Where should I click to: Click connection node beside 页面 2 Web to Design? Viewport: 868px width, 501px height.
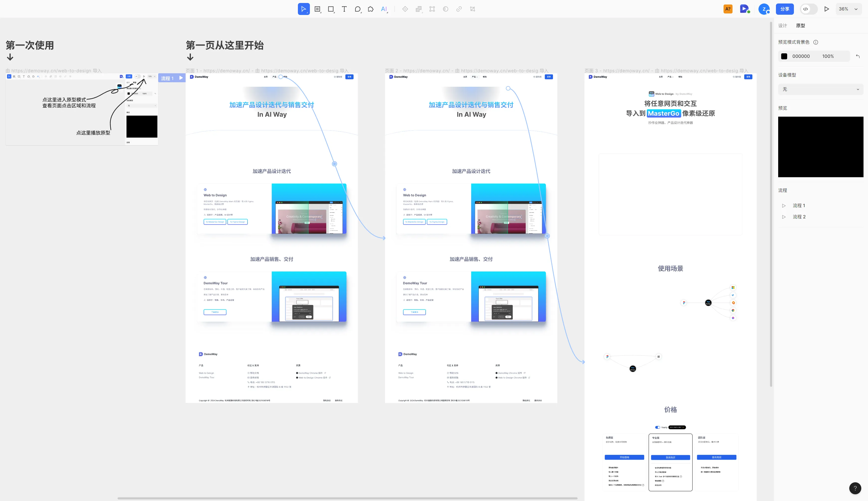click(x=547, y=236)
